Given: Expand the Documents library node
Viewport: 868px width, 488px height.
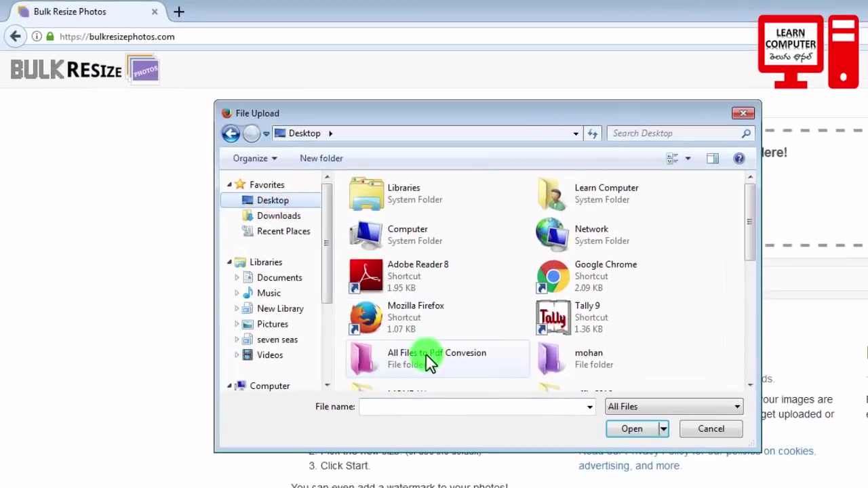Looking at the screenshot, I should tap(237, 278).
